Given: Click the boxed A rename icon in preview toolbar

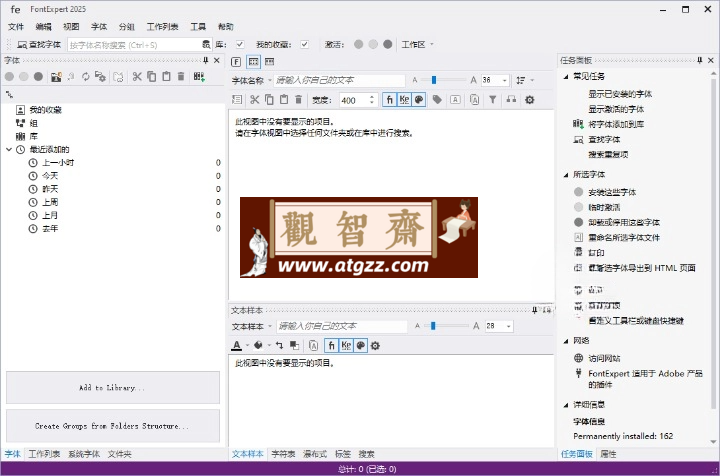Looking at the screenshot, I should [455, 100].
